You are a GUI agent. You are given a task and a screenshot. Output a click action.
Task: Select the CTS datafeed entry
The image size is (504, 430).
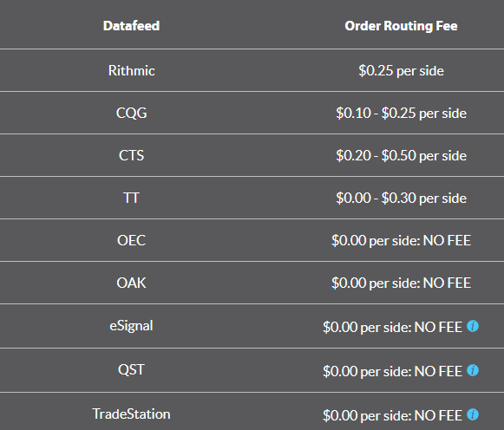[x=131, y=155]
